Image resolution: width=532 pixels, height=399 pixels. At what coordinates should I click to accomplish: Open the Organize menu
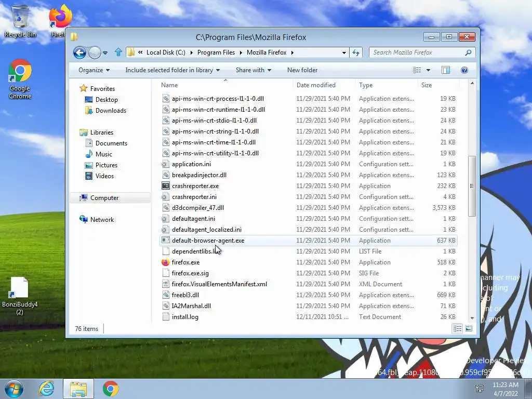pyautogui.click(x=94, y=70)
